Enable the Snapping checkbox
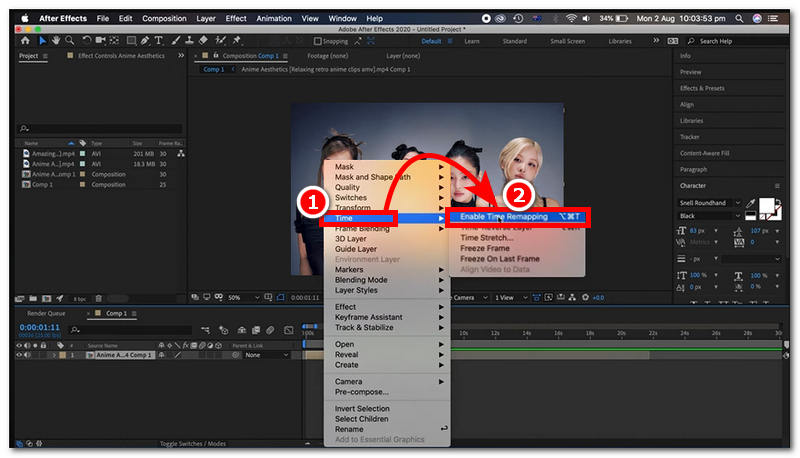This screenshot has height=458, width=800. 318,41
